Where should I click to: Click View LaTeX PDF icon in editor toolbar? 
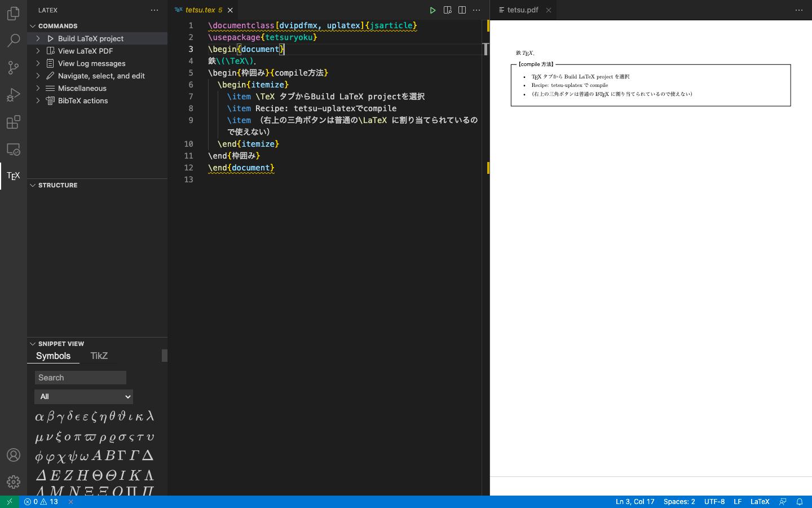(448, 10)
